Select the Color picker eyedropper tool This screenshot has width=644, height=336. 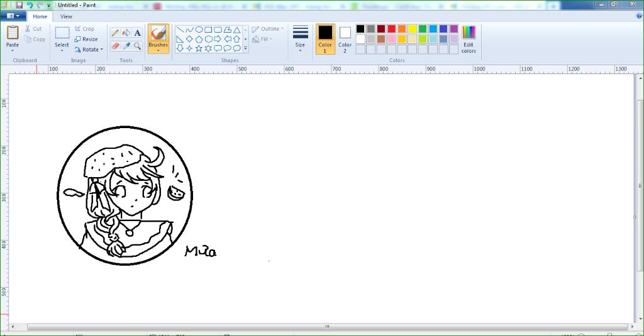[126, 46]
